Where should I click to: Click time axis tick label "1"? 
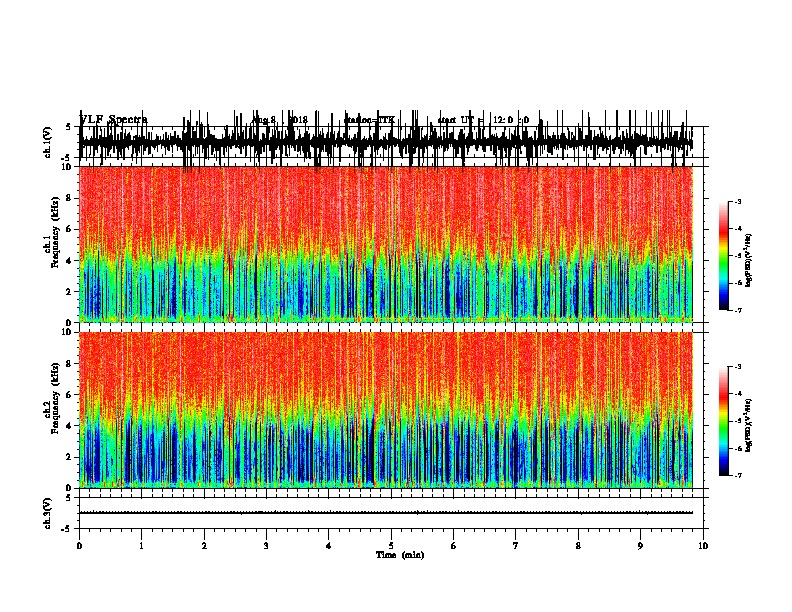click(141, 546)
